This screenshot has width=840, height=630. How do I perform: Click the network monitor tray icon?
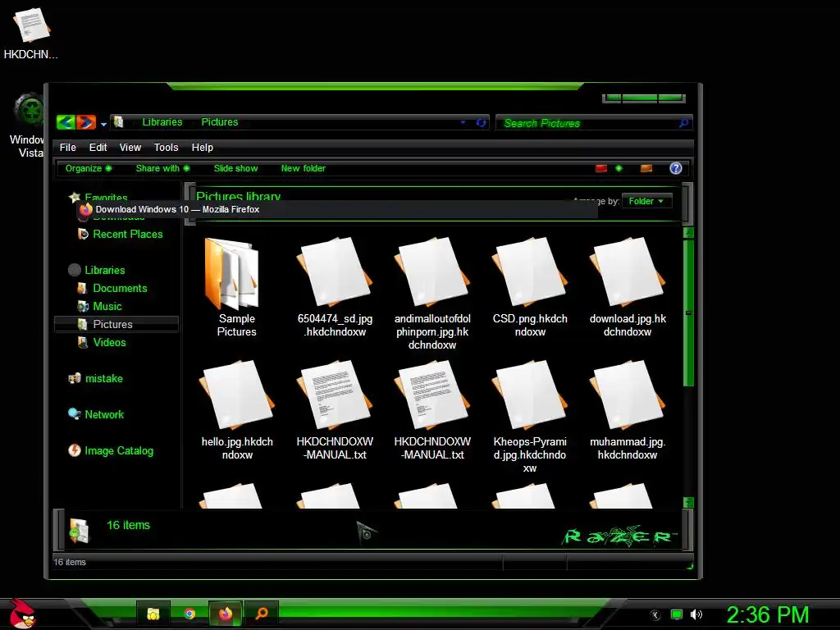[x=677, y=614]
